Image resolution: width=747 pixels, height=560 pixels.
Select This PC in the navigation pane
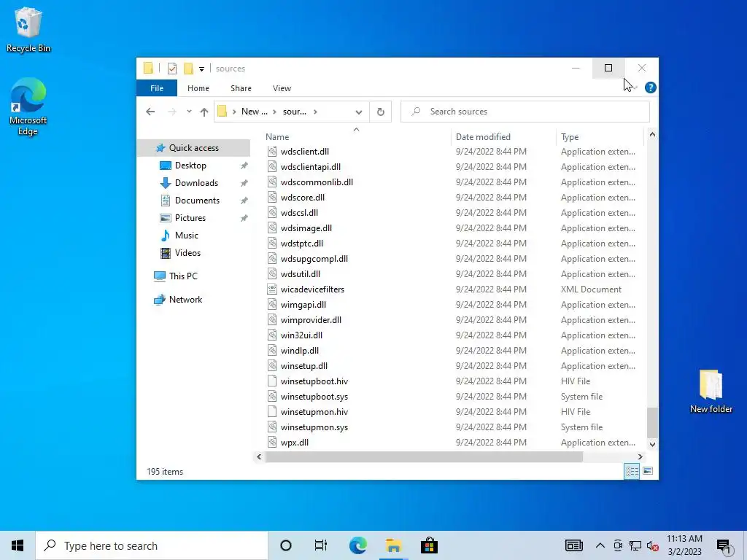(183, 276)
